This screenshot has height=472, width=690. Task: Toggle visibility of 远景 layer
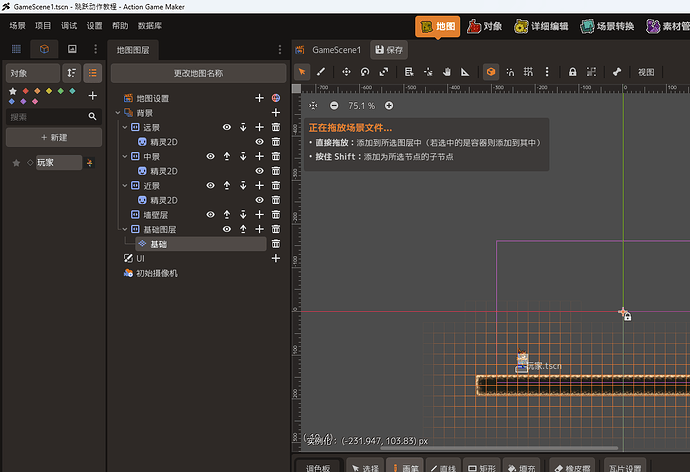click(x=227, y=127)
